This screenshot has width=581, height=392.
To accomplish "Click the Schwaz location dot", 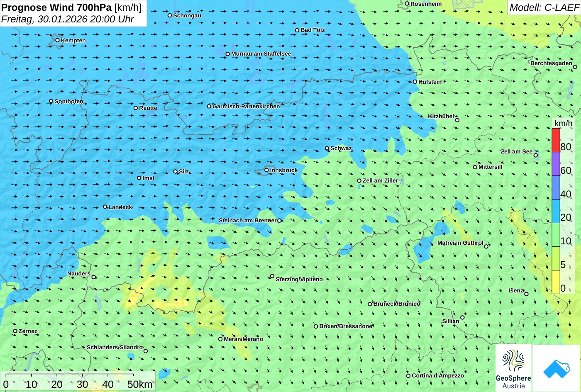I will pyautogui.click(x=327, y=148).
